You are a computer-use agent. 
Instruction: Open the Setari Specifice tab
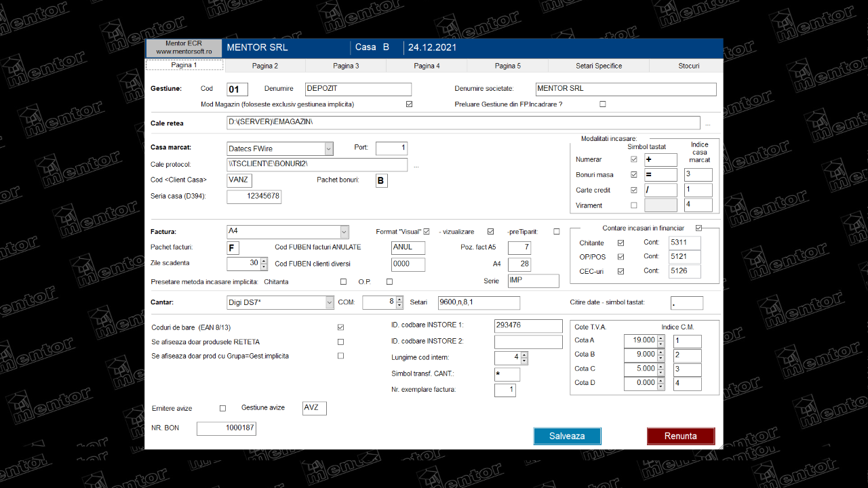tap(598, 66)
